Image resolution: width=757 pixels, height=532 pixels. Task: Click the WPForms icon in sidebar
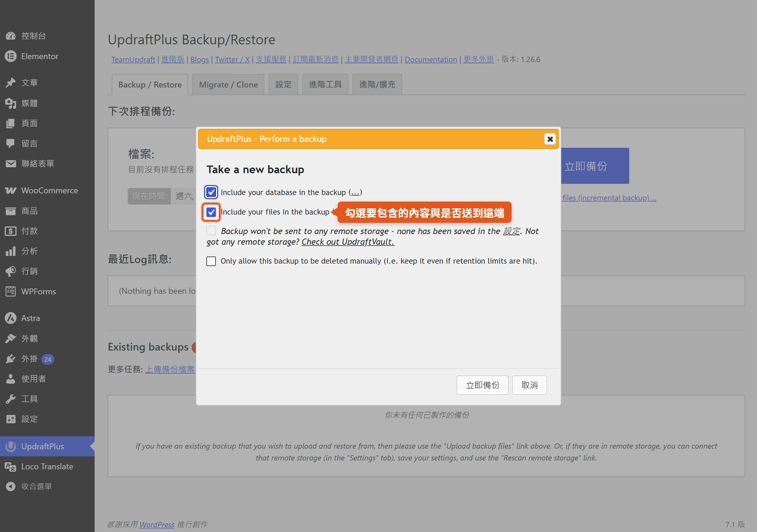coord(11,291)
